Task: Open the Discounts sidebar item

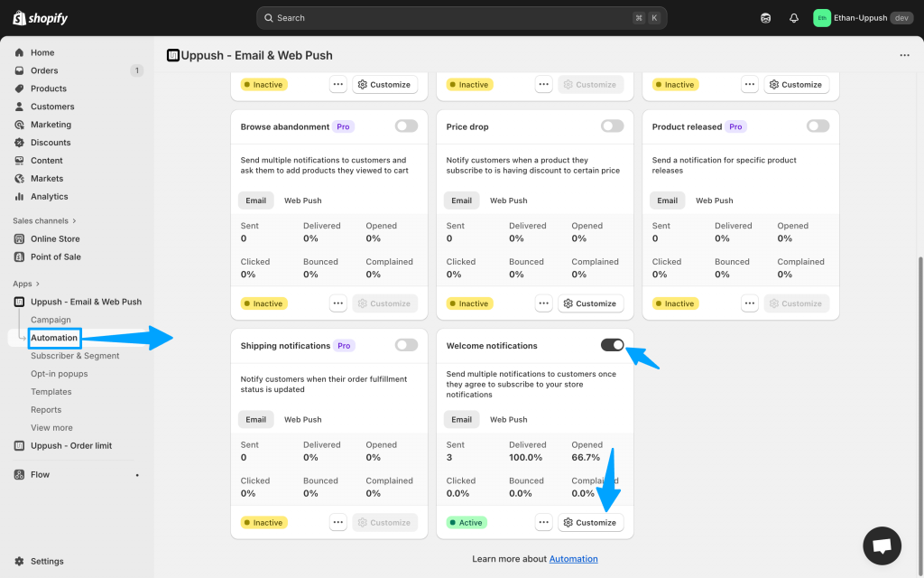Action: [51, 143]
